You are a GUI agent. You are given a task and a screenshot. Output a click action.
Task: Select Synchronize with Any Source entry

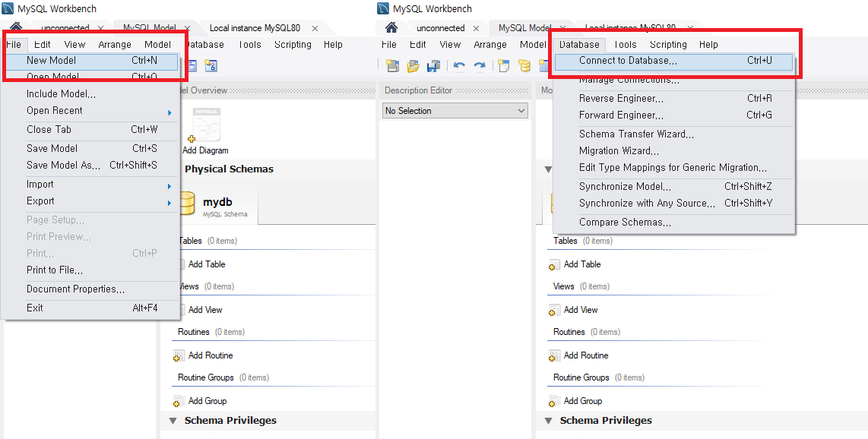click(673, 204)
